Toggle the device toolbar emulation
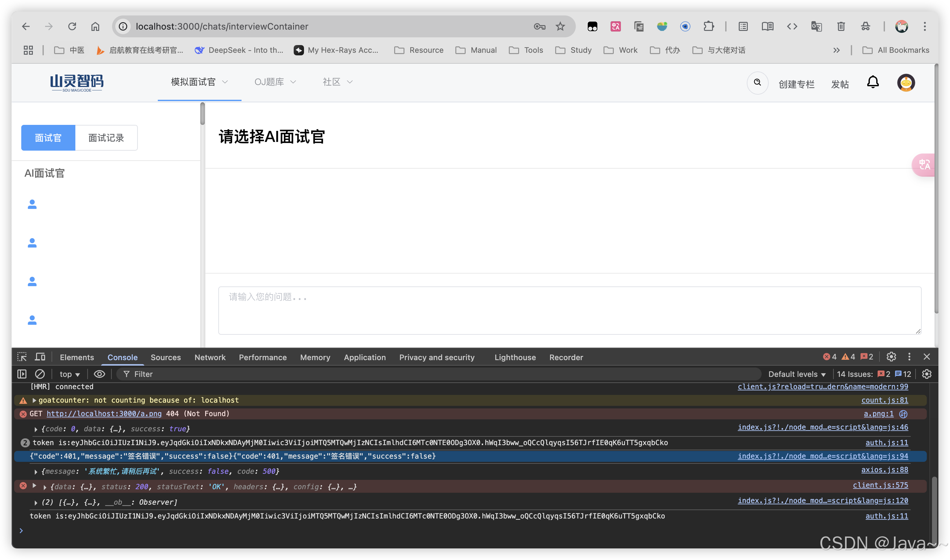 [40, 357]
